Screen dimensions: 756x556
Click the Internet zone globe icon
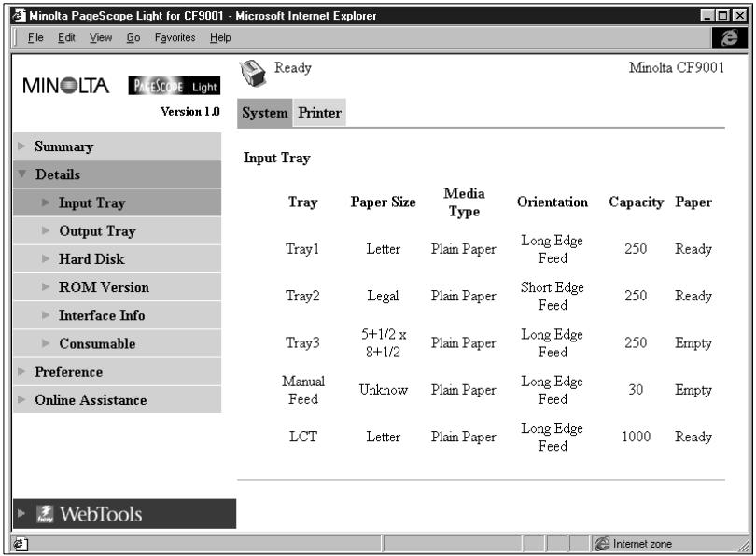tap(602, 544)
